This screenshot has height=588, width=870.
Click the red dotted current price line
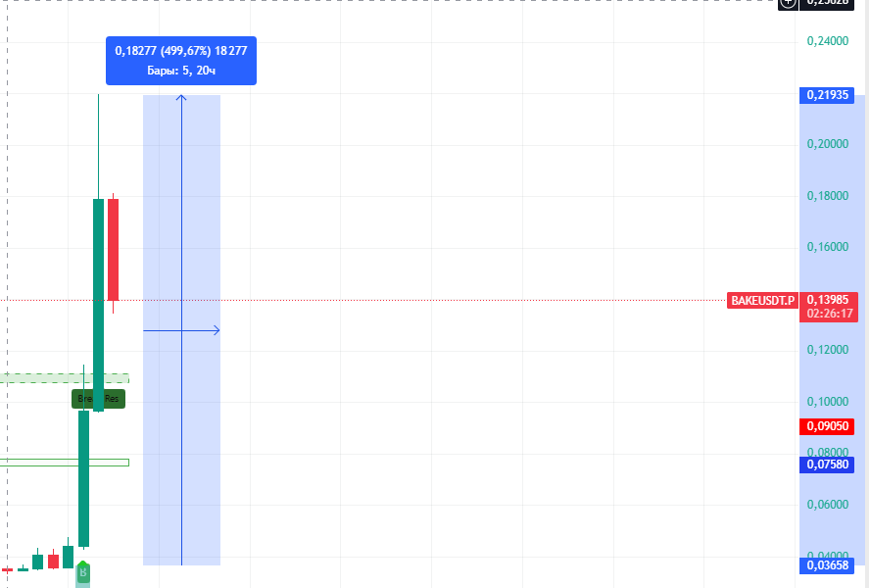click(x=441, y=300)
